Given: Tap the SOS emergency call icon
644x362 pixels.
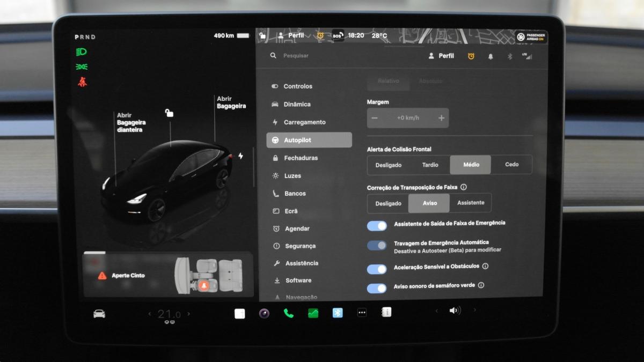Looking at the screenshot, I should 338,35.
